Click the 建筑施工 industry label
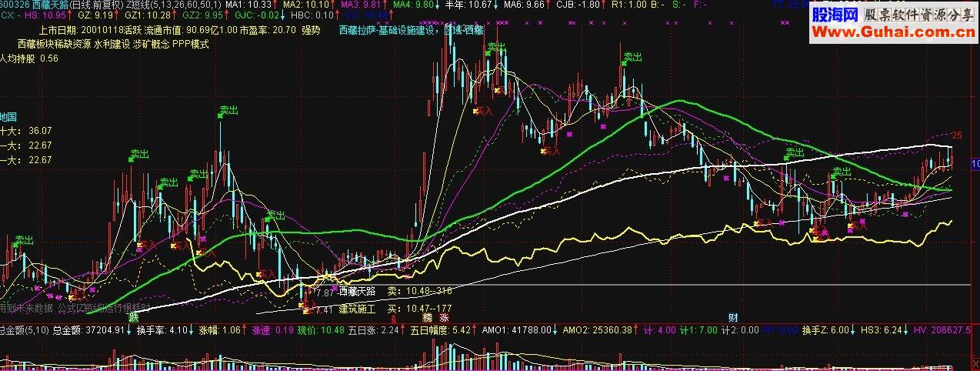 (x=358, y=308)
